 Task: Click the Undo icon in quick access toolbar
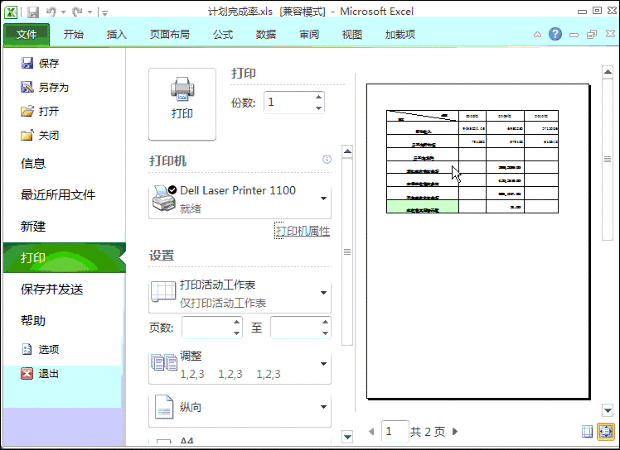[x=51, y=12]
